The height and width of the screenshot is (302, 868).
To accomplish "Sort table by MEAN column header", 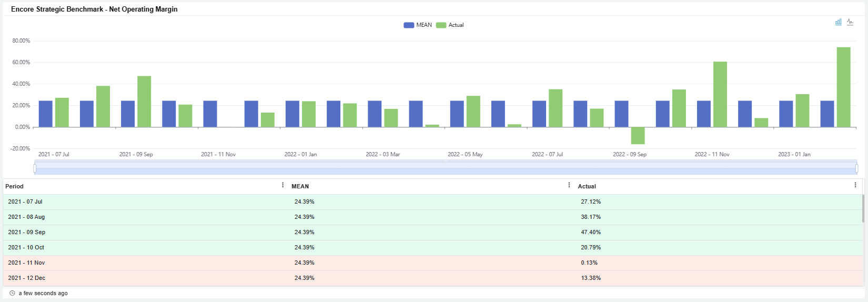I will click(300, 186).
